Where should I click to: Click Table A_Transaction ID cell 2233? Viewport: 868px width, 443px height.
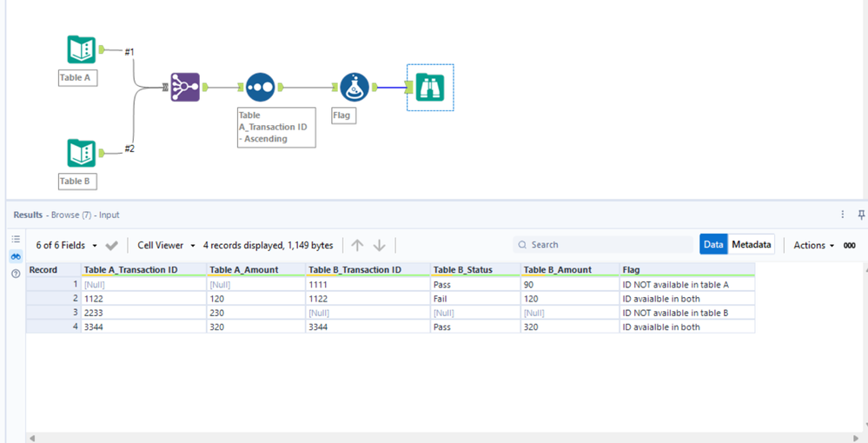[x=144, y=313]
